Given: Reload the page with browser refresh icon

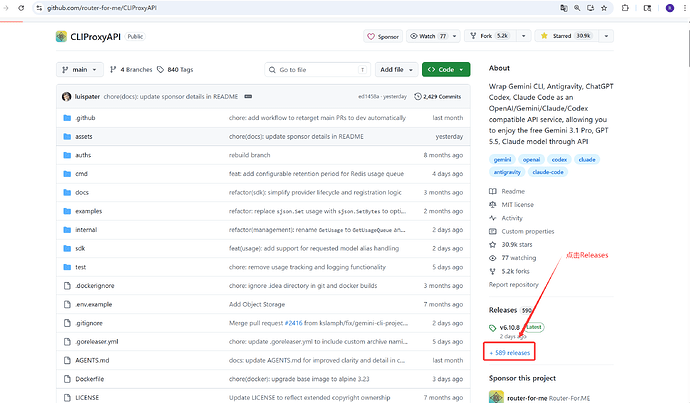Looking at the screenshot, I should pyautogui.click(x=21, y=8).
